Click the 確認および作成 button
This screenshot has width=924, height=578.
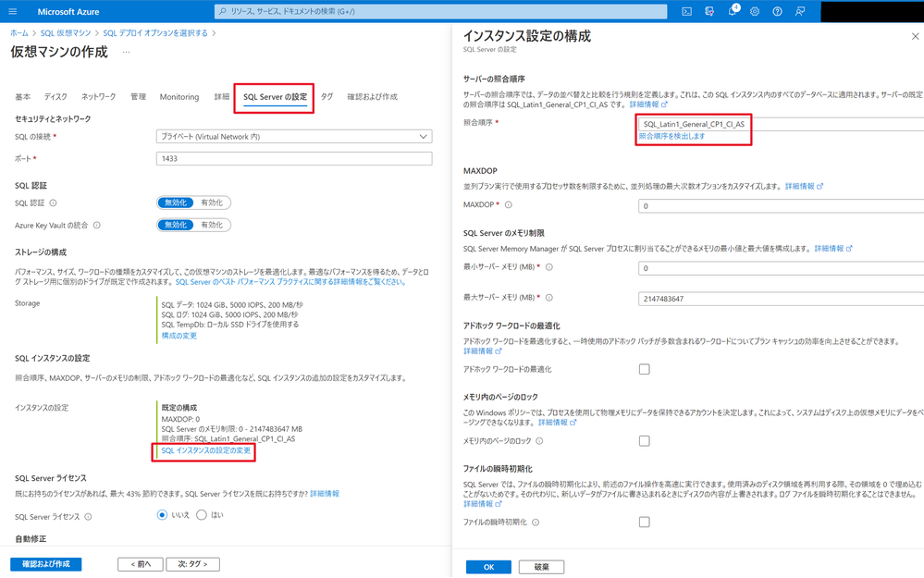[46, 564]
